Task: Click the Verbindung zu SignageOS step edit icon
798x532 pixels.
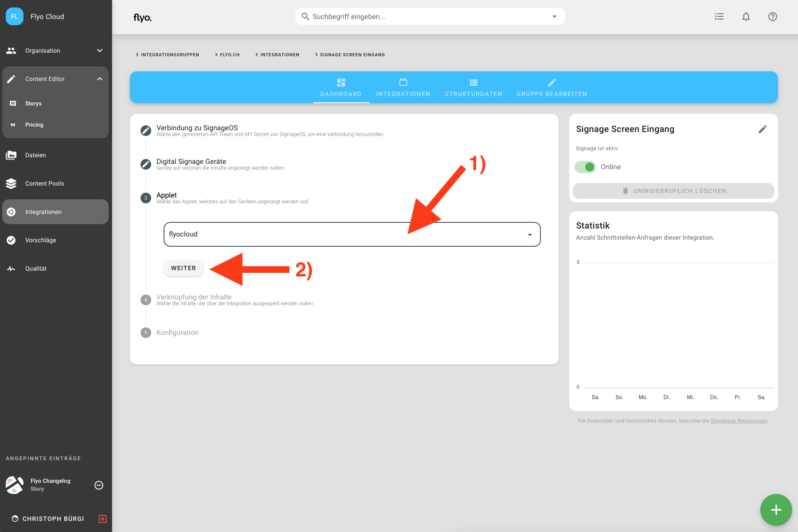Action: pos(145,131)
